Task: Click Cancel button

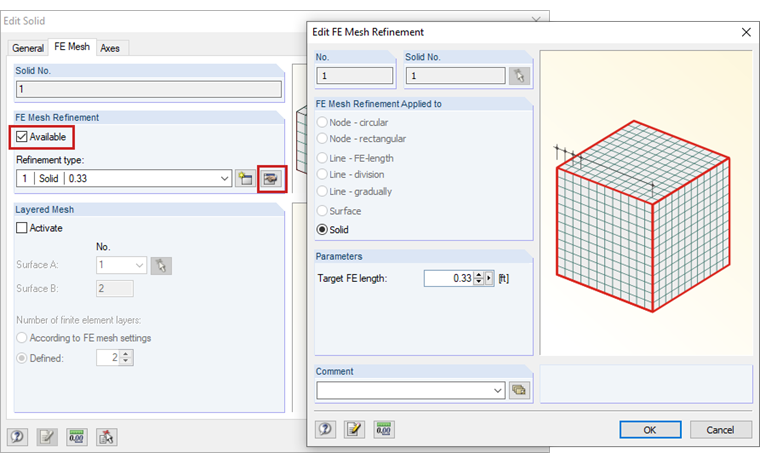Action: (x=720, y=430)
